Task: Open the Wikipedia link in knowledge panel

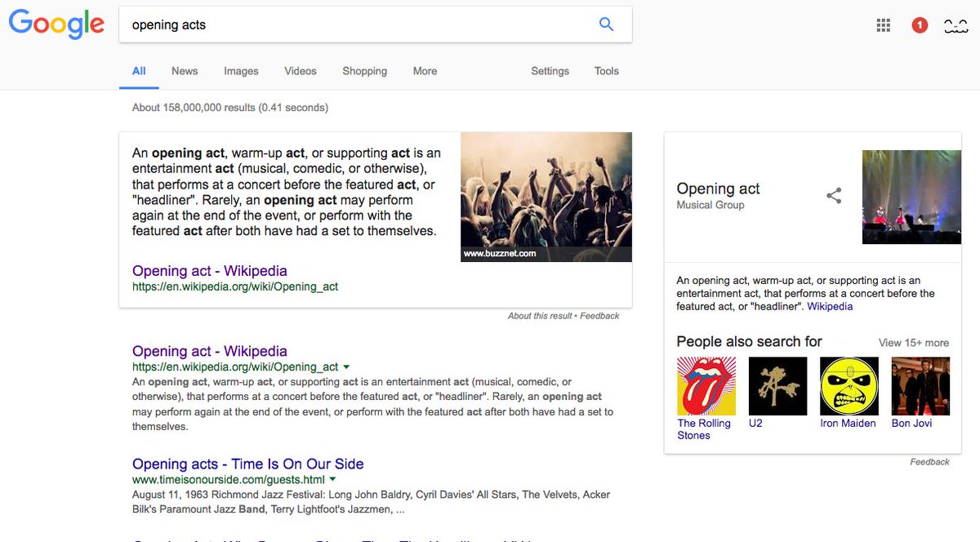Action: 830,307
